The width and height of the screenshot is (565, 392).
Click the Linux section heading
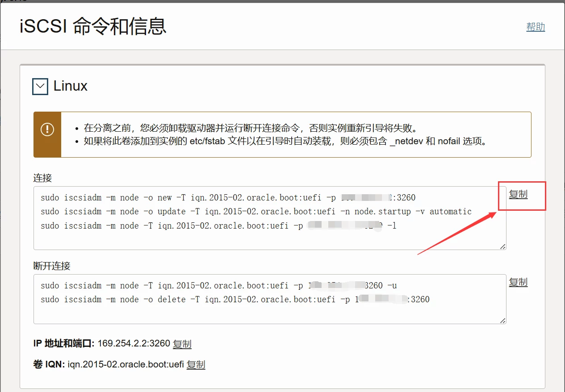point(71,86)
